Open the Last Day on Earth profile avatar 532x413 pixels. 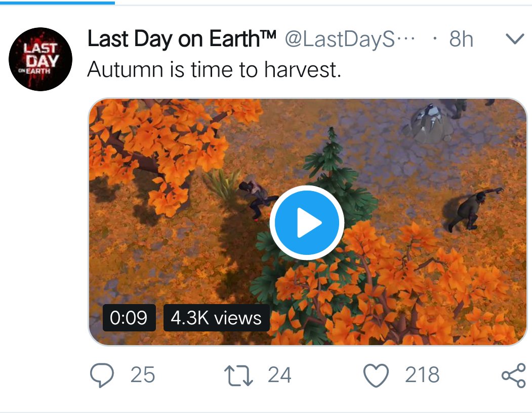(40, 59)
